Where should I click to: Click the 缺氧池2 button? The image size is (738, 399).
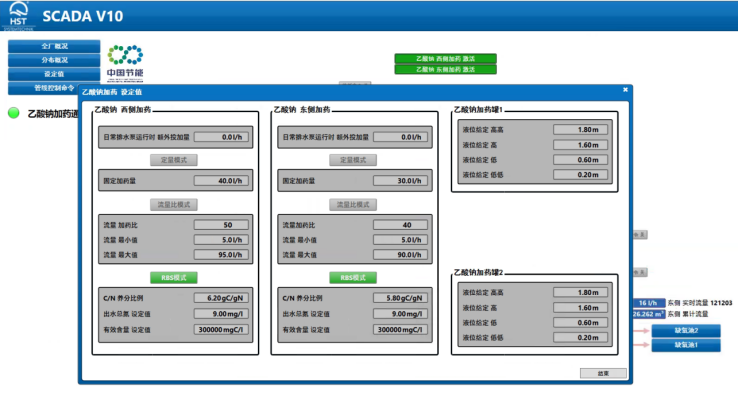tap(686, 331)
